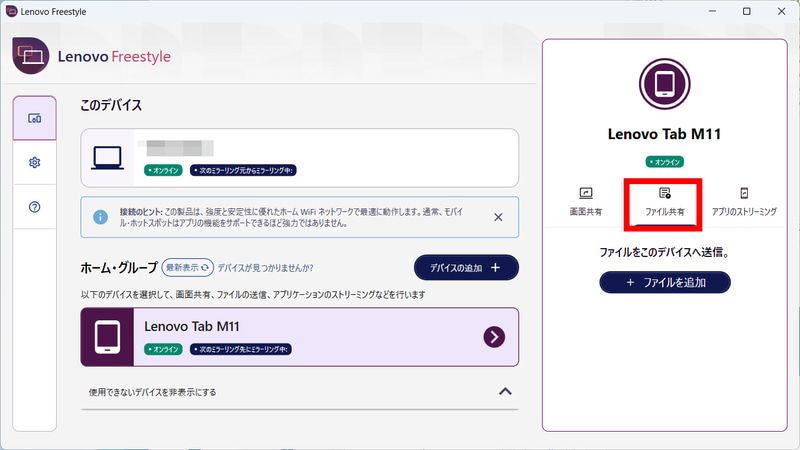Click the laptop icon of this device

(108, 158)
